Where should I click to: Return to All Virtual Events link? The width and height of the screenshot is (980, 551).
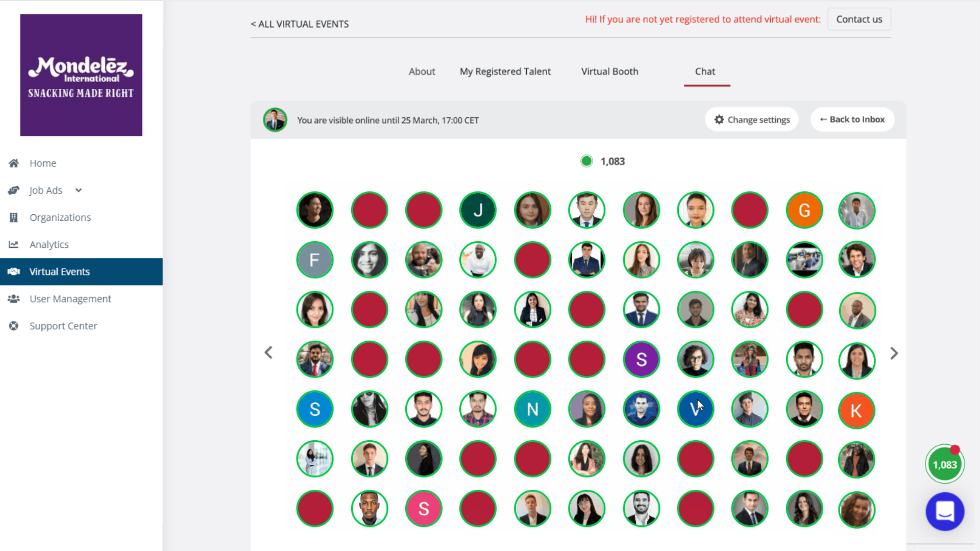click(300, 24)
